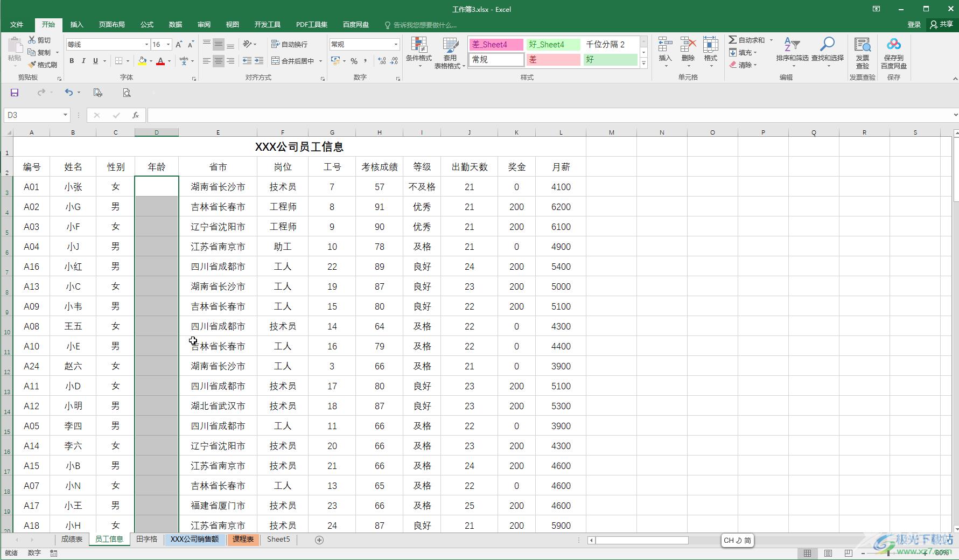Click the Insert cells icon
Image resolution: width=959 pixels, height=560 pixels.
click(666, 45)
